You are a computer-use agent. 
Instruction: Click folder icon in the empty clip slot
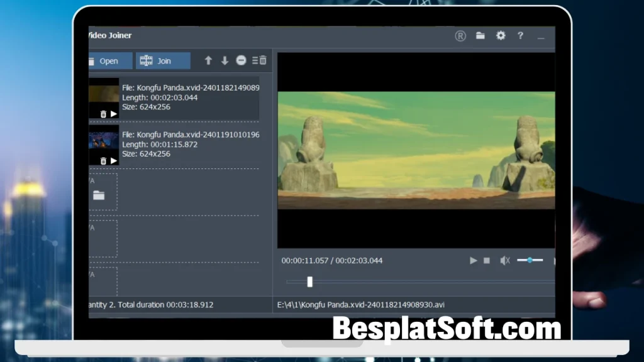(x=99, y=195)
